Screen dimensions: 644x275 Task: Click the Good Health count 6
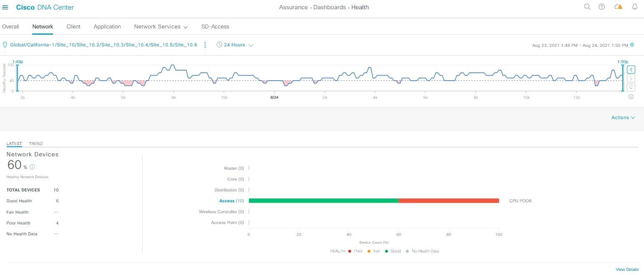57,201
